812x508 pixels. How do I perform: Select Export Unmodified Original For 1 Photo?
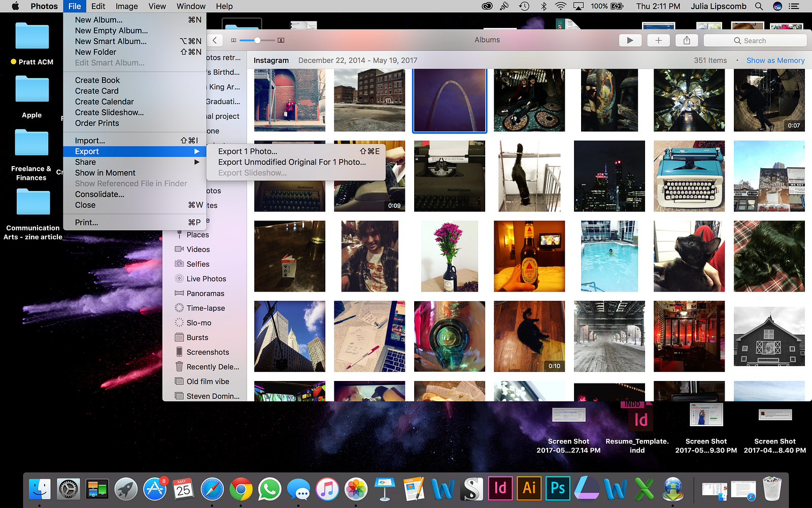pyautogui.click(x=292, y=162)
